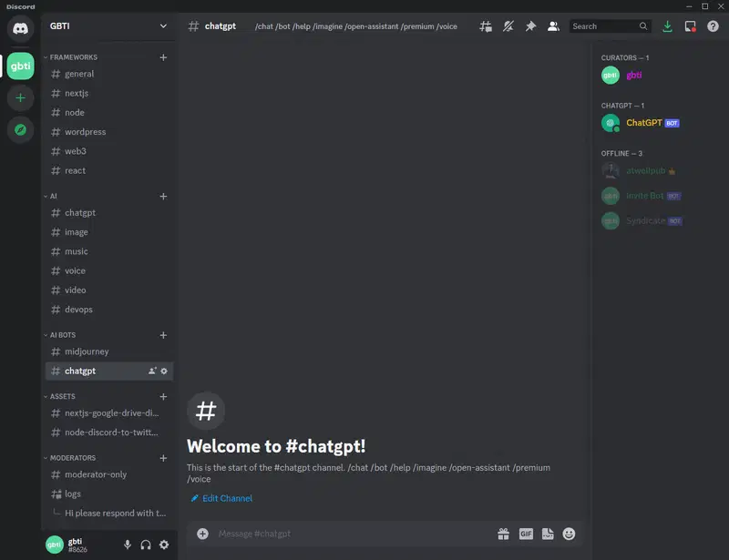The height and width of the screenshot is (560, 729).
Task: Open the gift Nitro icon
Action: (504, 534)
